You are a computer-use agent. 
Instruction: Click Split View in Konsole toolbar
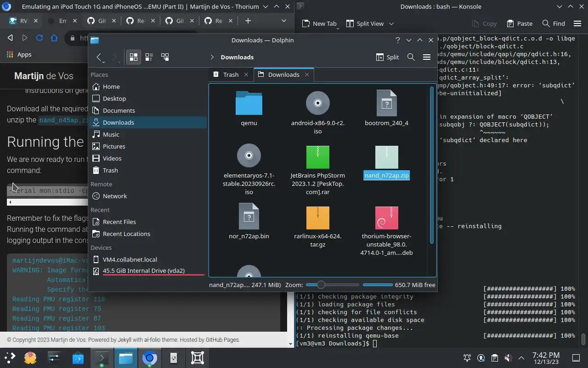click(365, 23)
